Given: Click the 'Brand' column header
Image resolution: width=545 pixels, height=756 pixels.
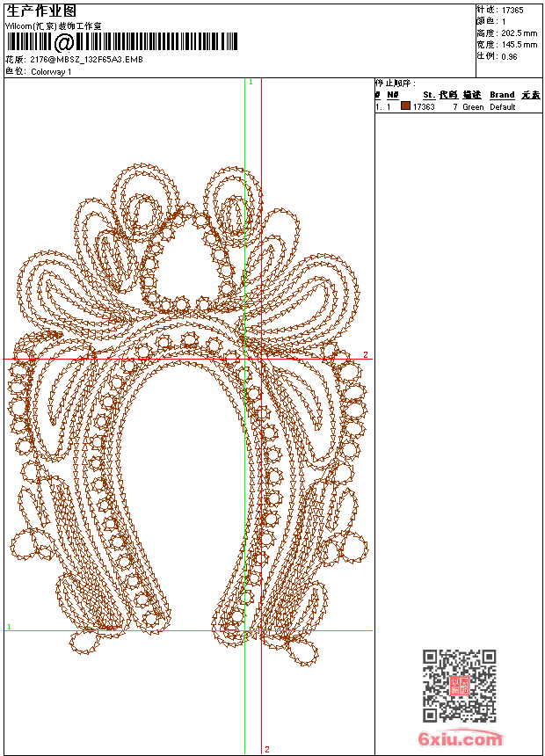Looking at the screenshot, I should 502,95.
